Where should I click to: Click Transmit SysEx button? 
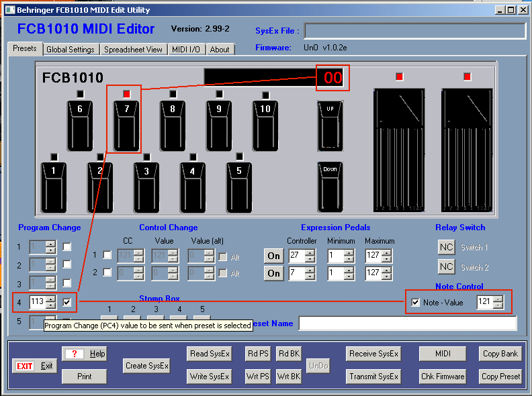click(x=373, y=377)
